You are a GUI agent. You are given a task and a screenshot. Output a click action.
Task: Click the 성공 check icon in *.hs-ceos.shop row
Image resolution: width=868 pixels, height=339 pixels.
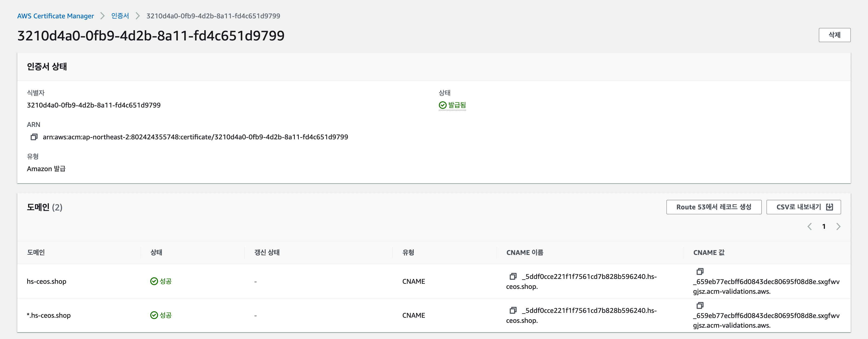pyautogui.click(x=154, y=316)
